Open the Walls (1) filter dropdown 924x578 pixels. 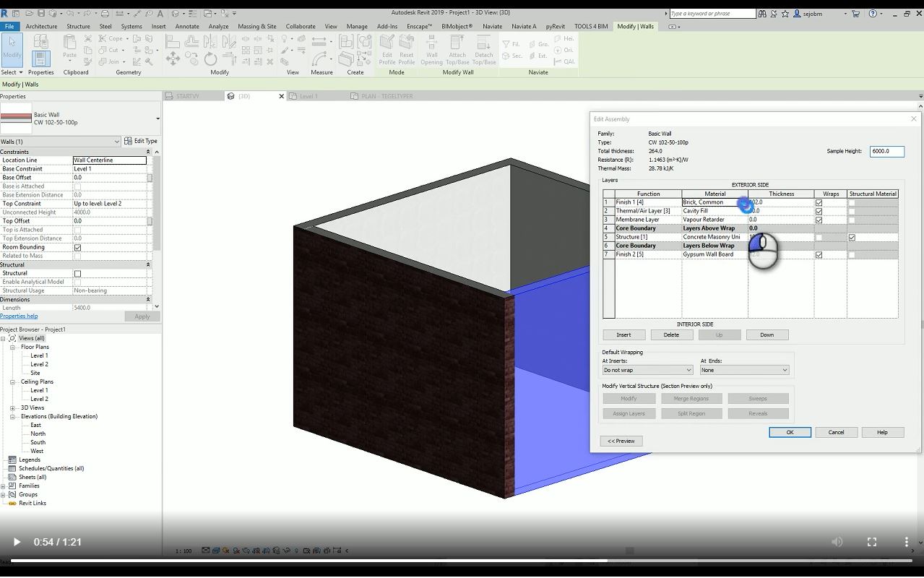(x=60, y=142)
